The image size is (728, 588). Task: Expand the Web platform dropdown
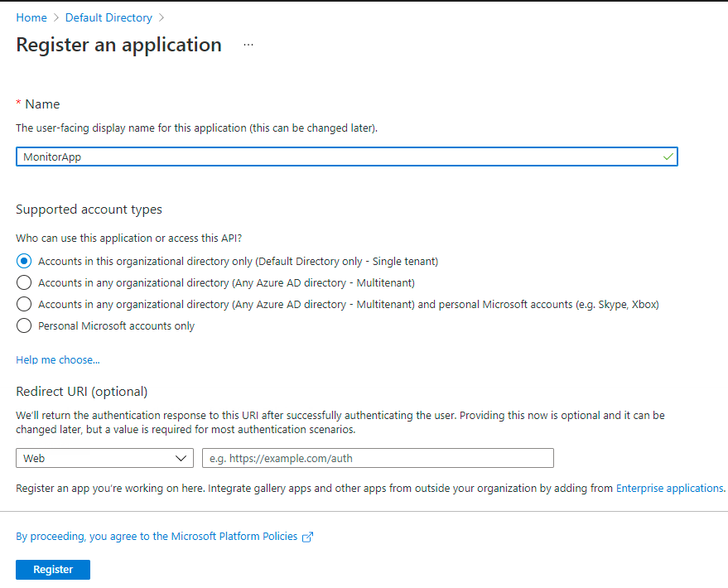(x=104, y=459)
